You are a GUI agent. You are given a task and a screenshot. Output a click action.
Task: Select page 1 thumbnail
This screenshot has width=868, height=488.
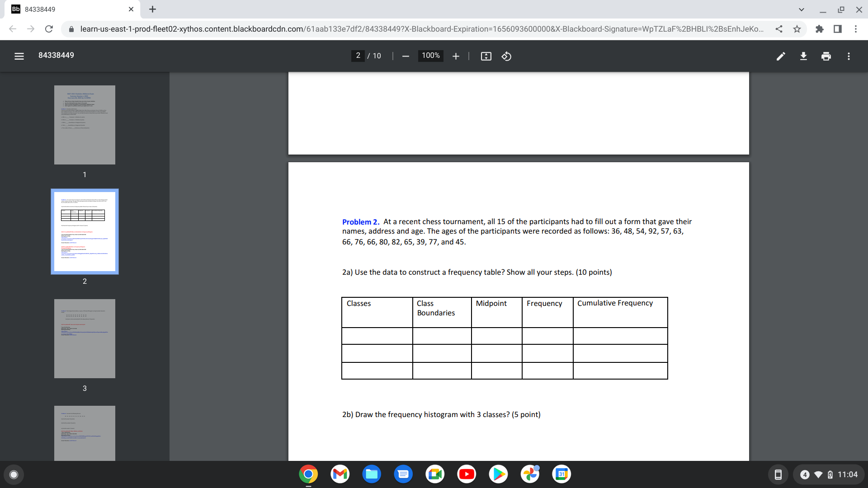coord(85,125)
